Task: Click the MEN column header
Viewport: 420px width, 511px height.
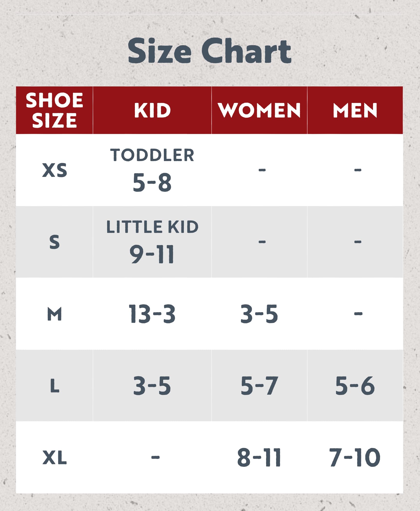Action: pos(355,110)
